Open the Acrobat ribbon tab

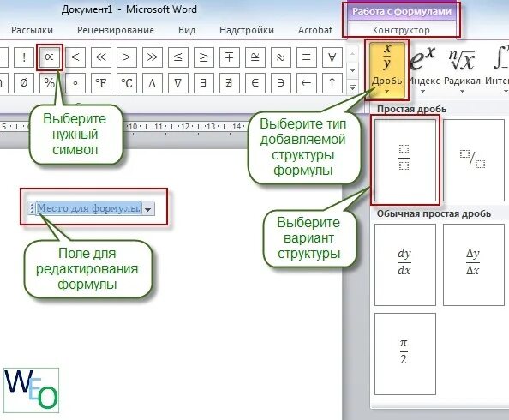tap(315, 30)
